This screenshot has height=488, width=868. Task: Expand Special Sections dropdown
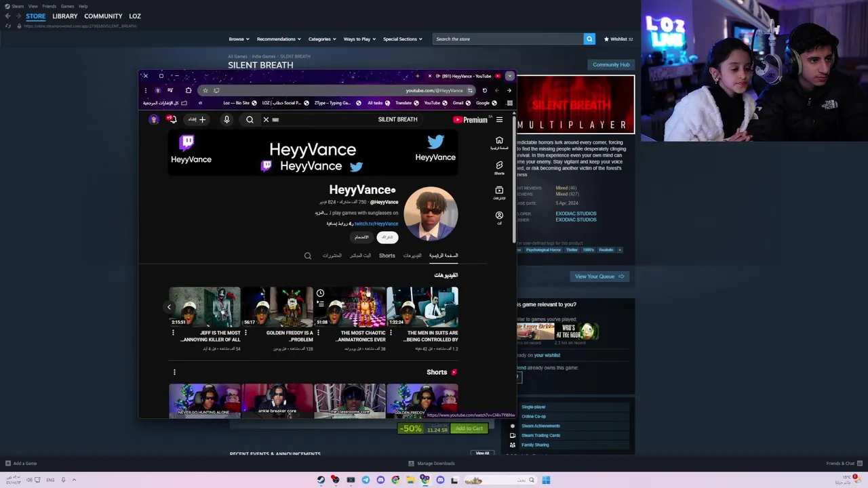(x=402, y=39)
